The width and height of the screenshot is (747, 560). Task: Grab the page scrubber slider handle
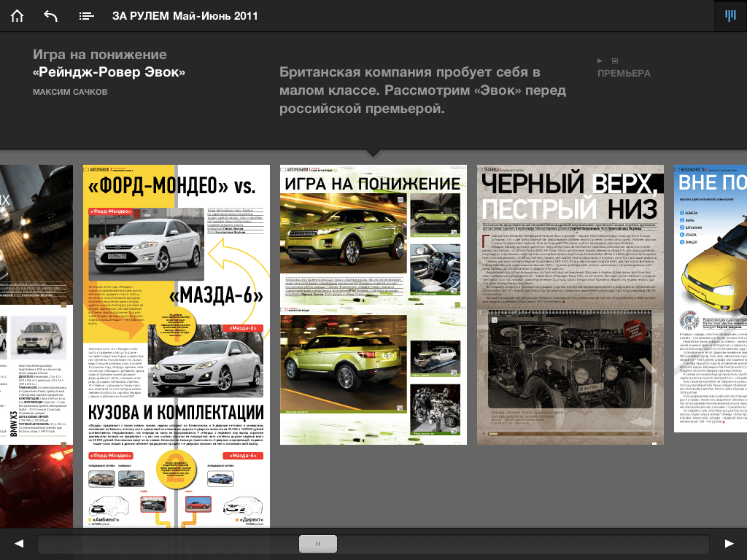[318, 544]
